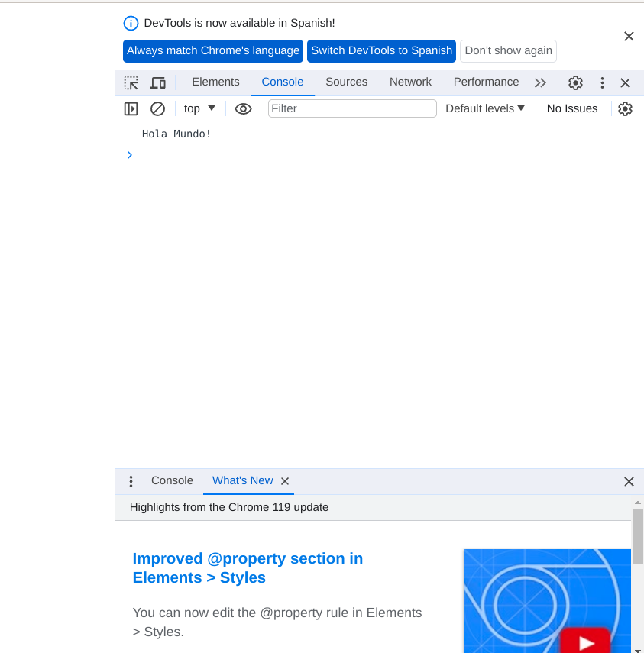Activate the inspect element selector icon

point(131,82)
